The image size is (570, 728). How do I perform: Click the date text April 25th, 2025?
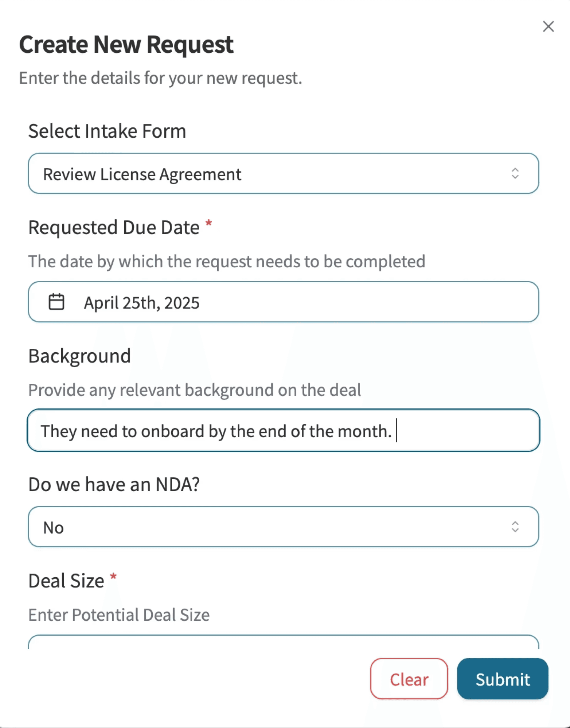click(x=142, y=302)
